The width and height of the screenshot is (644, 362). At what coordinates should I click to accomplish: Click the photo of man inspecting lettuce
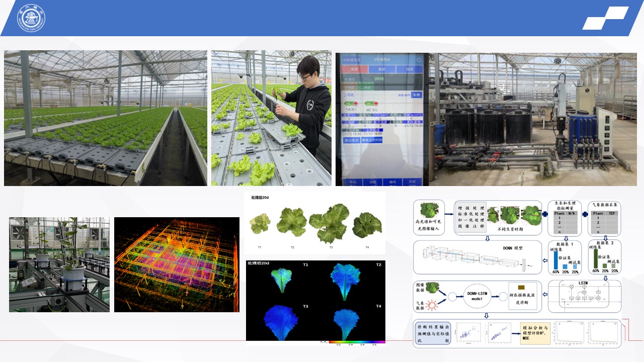coord(271,118)
